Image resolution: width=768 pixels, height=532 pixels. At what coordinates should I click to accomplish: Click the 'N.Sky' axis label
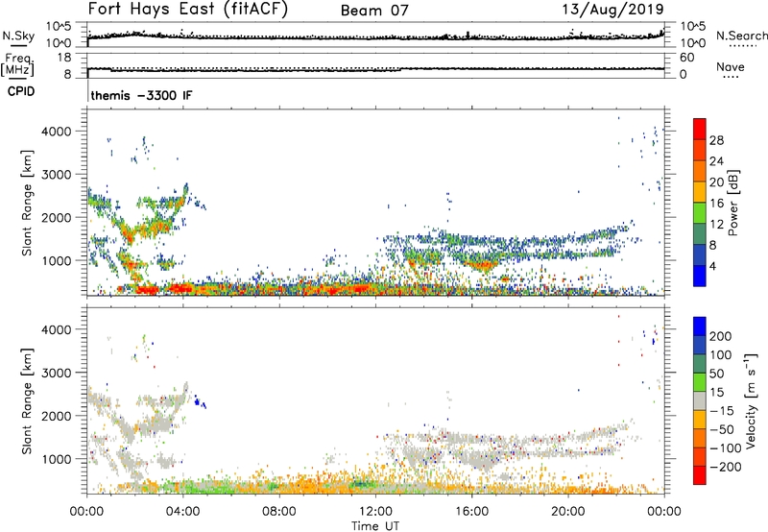pos(18,36)
